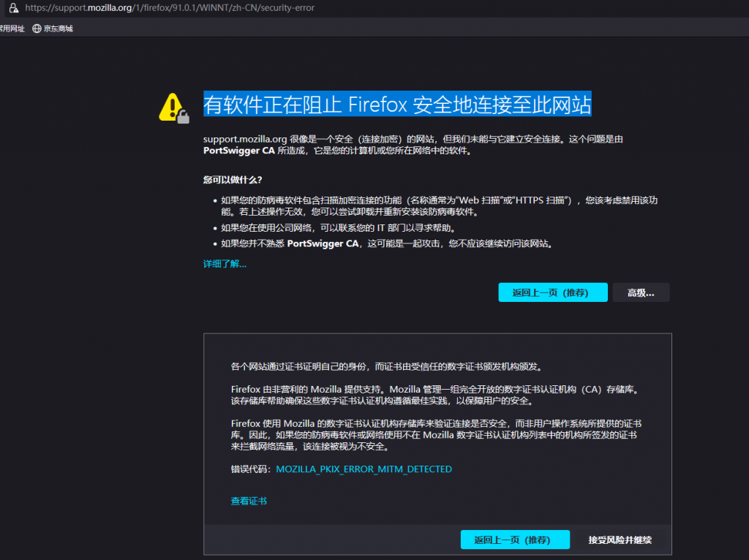749x560 pixels.
Task: Click the 您可以做什么？ subheading
Action: click(233, 180)
